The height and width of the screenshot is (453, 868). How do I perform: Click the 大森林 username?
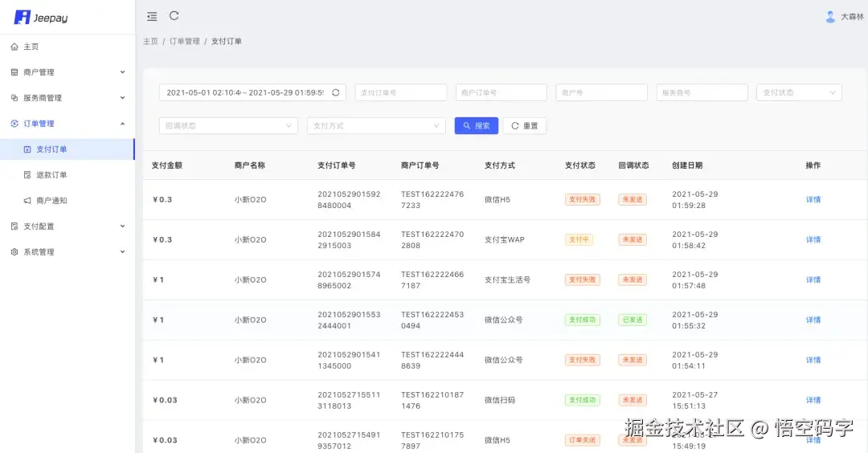tap(852, 17)
